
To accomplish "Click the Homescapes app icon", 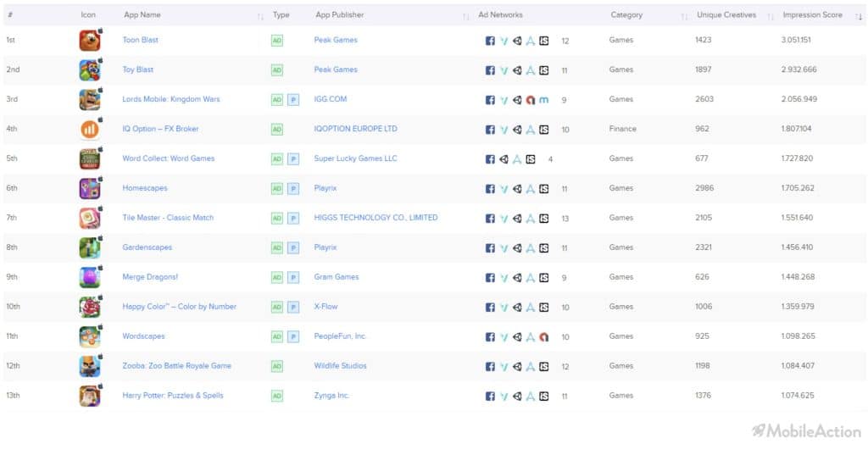I will point(90,189).
